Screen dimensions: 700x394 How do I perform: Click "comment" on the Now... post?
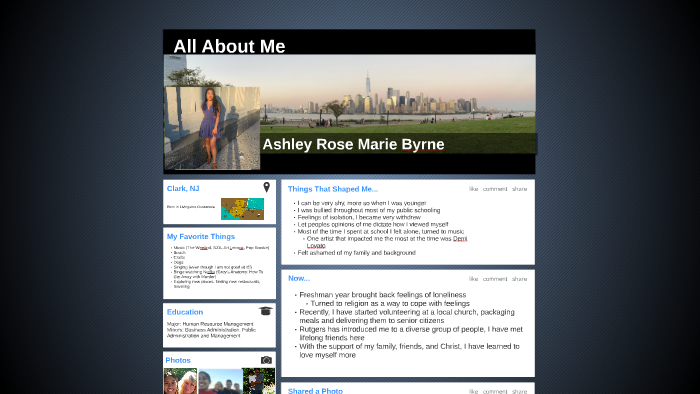pos(495,279)
